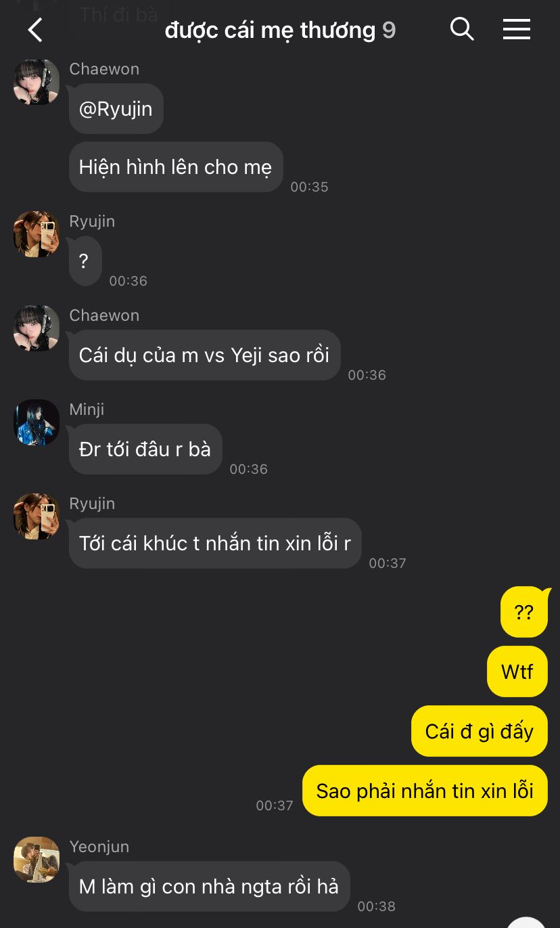Open chat search magnifier icon
The image size is (560, 928).
point(462,29)
